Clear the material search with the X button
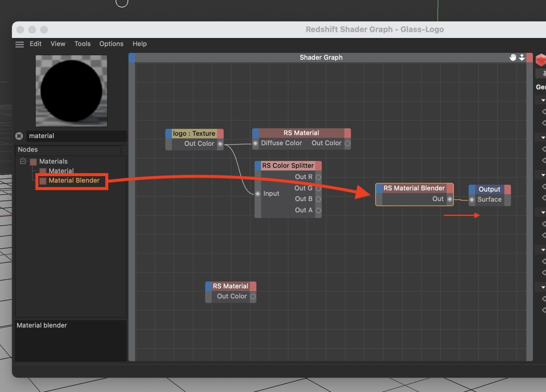The height and width of the screenshot is (392, 546). 19,136
